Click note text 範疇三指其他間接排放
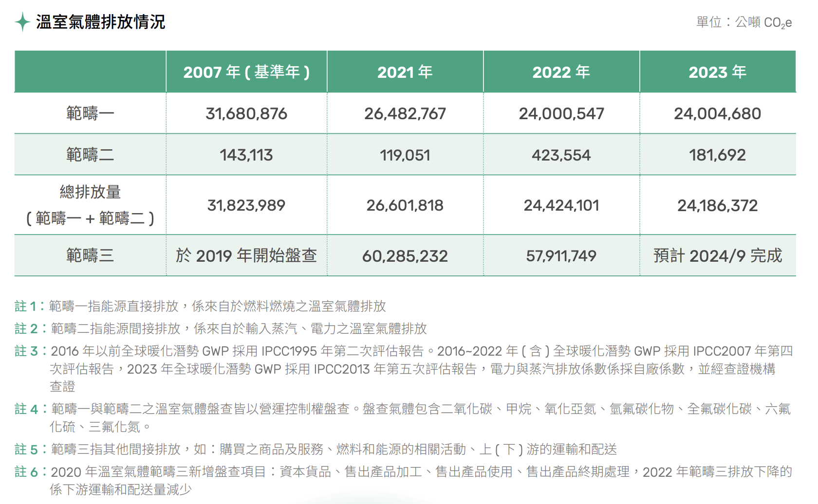 coord(115,449)
